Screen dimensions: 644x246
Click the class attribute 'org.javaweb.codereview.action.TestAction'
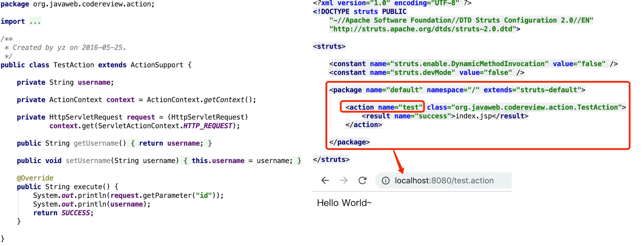(539, 107)
